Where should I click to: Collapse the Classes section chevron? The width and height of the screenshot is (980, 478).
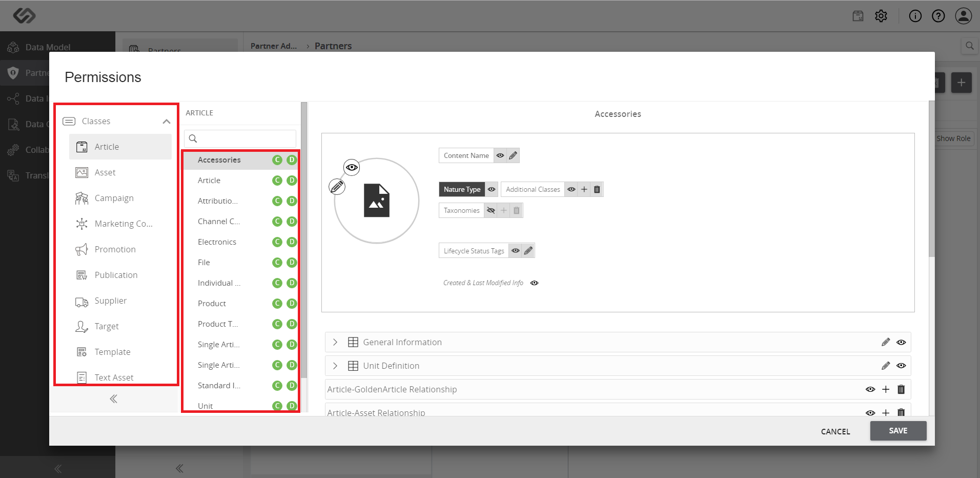(x=166, y=122)
